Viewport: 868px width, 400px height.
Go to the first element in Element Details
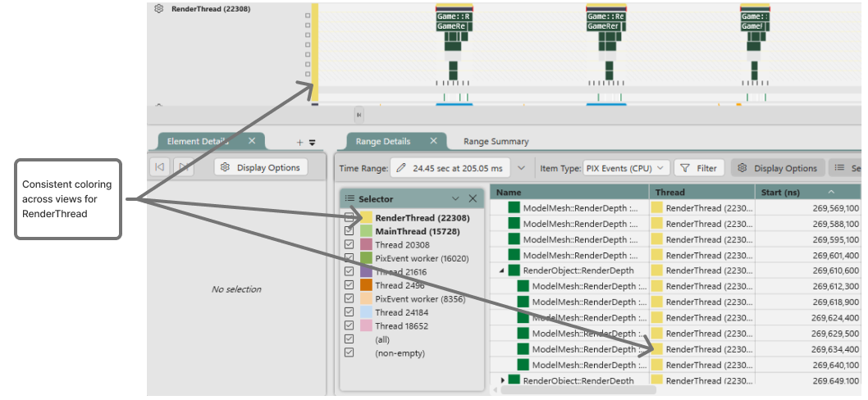(160, 167)
